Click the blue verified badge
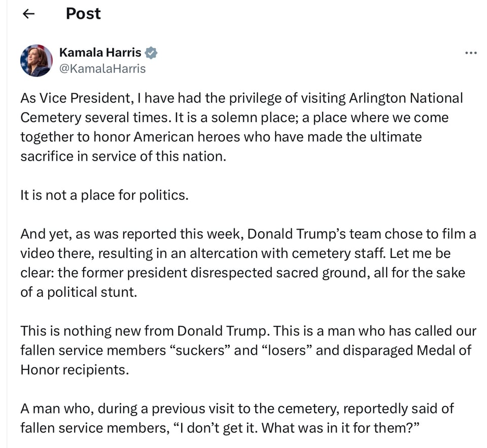This screenshot has height=448, width=487. (151, 52)
